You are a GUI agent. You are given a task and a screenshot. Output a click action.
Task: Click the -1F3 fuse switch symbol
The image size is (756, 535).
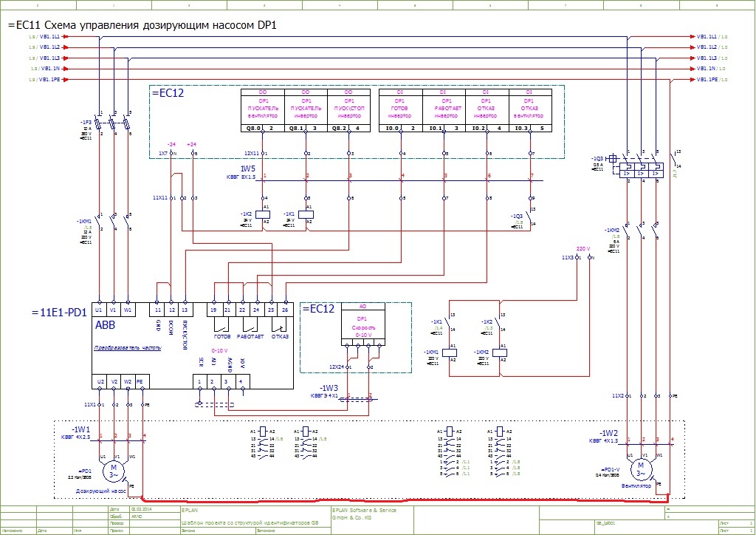coord(112,123)
